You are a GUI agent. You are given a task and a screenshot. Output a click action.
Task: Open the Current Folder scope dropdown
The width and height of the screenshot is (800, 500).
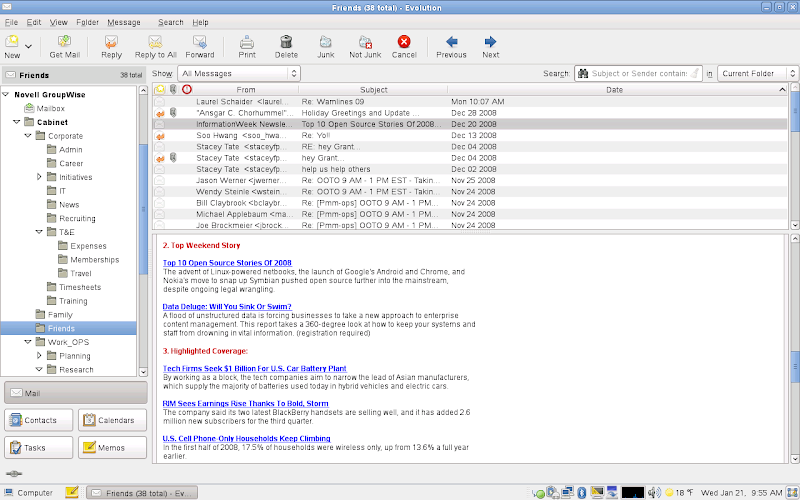(758, 73)
